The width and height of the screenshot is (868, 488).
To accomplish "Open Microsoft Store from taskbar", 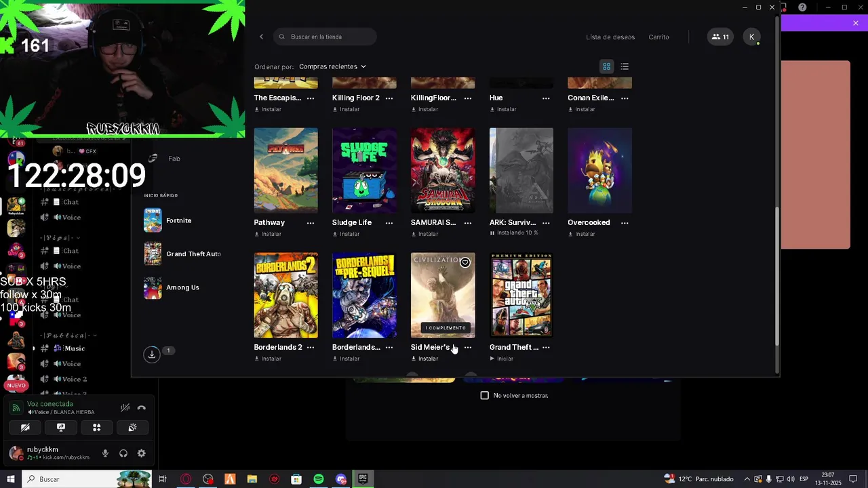I will pos(296,479).
